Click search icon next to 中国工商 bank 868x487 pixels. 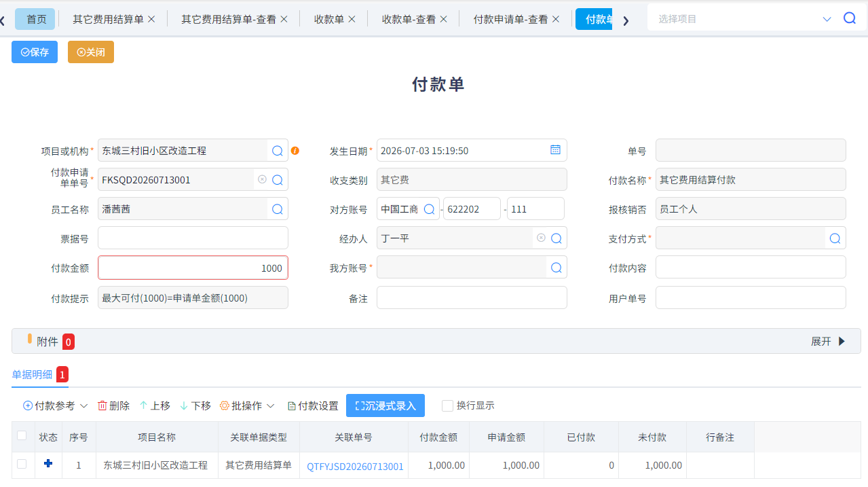pyautogui.click(x=429, y=209)
